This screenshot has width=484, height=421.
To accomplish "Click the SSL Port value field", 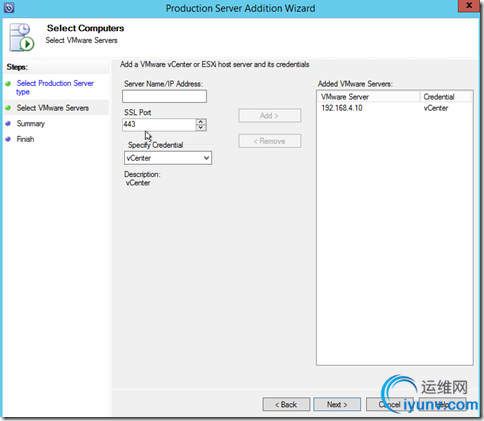I will 159,124.
